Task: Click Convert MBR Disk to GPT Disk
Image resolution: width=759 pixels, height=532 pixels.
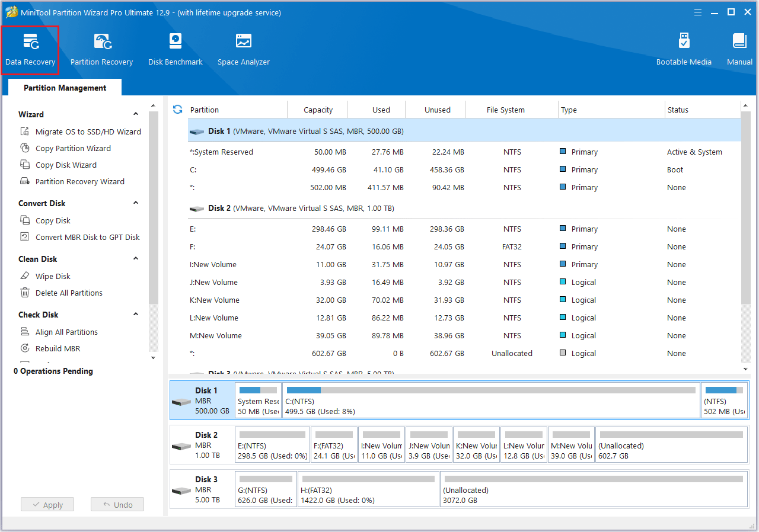Action: [x=87, y=238]
